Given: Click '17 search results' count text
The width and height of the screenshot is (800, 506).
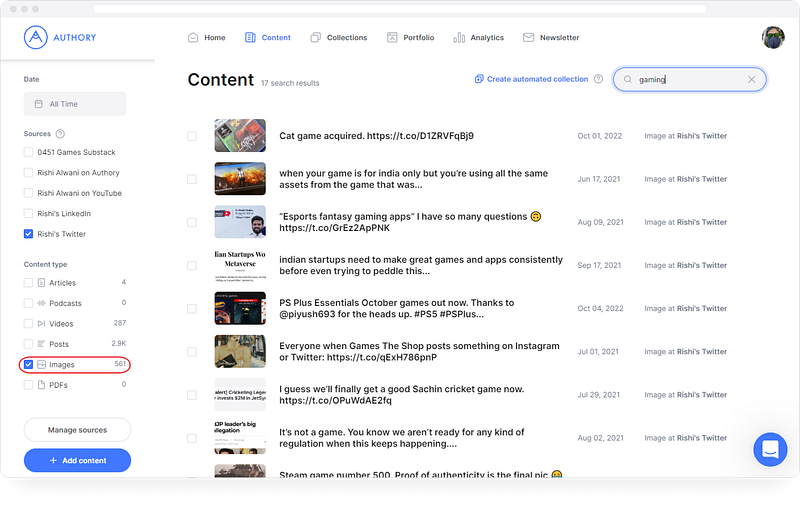Looking at the screenshot, I should 290,83.
